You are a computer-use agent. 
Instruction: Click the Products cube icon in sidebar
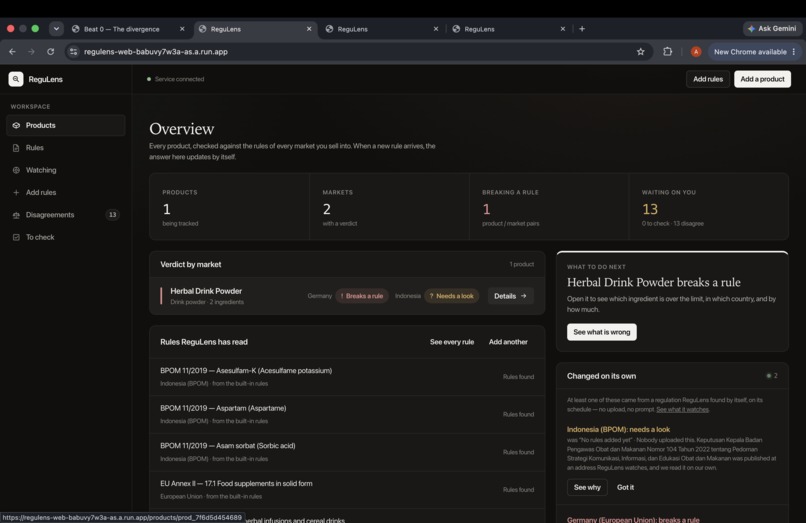(x=16, y=125)
